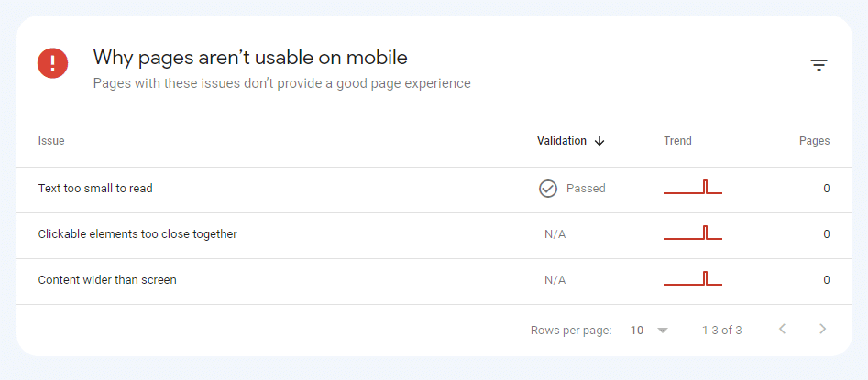Open trend sparkline for Text too small

[x=693, y=188]
